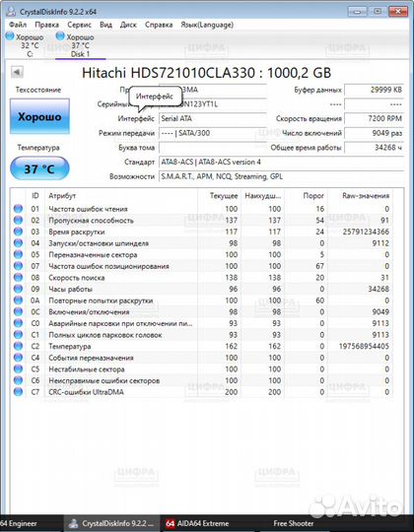414x532 pixels.
Task: Click the status orb for attribute 02
Action: (x=18, y=221)
